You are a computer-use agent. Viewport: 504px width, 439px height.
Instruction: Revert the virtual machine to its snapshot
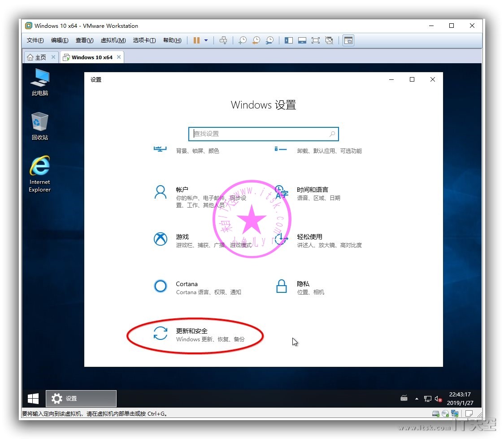click(256, 40)
